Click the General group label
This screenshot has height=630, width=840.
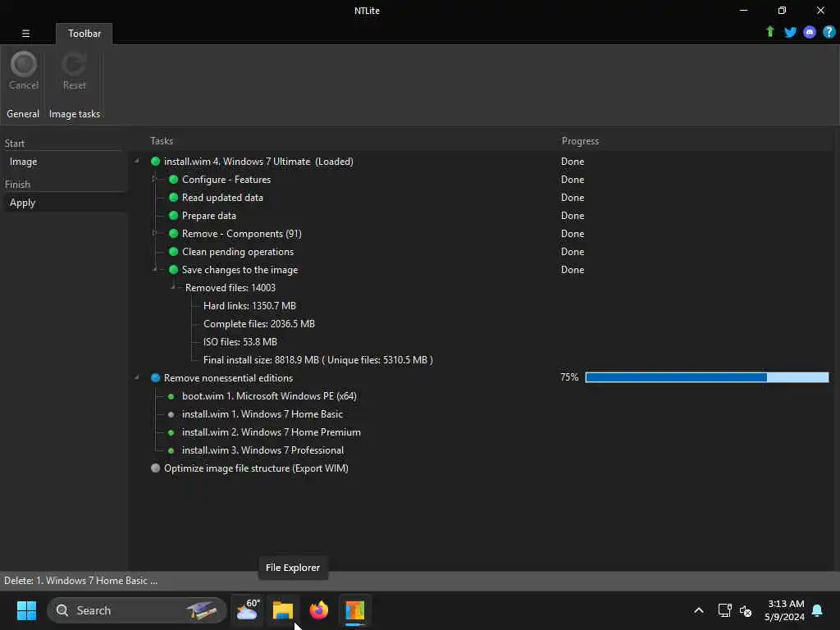[x=23, y=113]
